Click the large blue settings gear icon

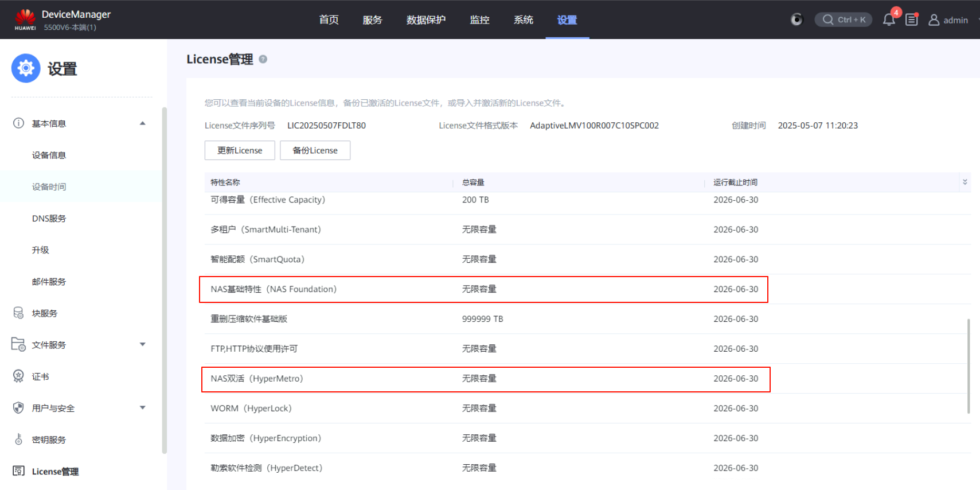pyautogui.click(x=26, y=68)
